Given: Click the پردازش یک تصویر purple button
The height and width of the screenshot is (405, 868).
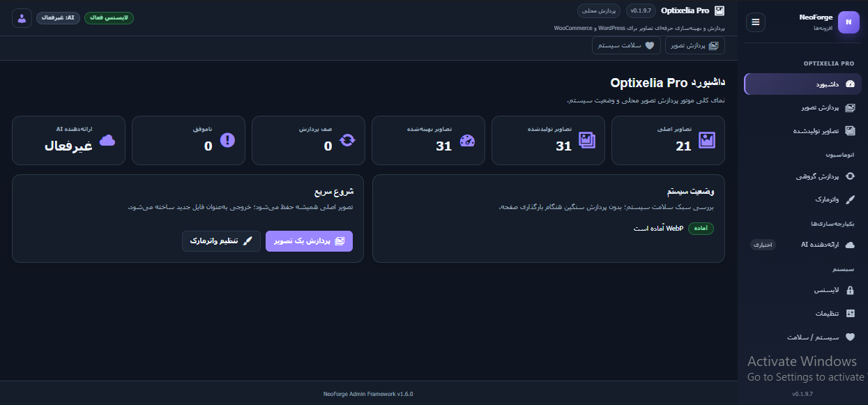Looking at the screenshot, I should [x=309, y=241].
